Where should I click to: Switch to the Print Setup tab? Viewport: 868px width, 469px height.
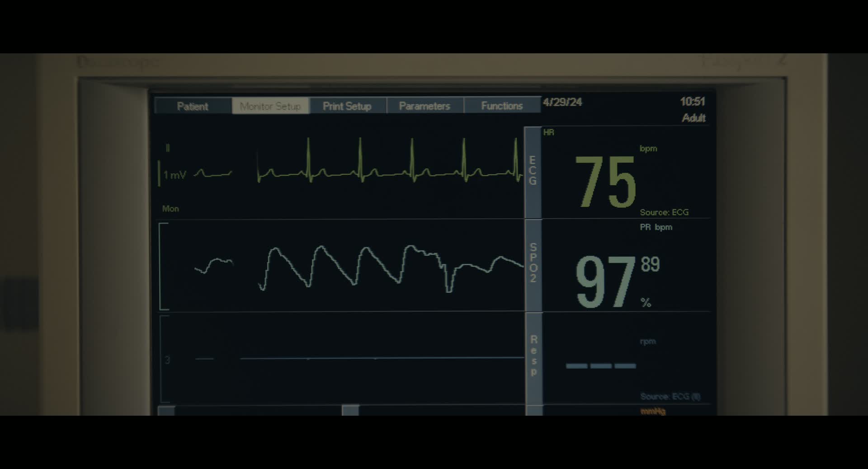pos(347,106)
